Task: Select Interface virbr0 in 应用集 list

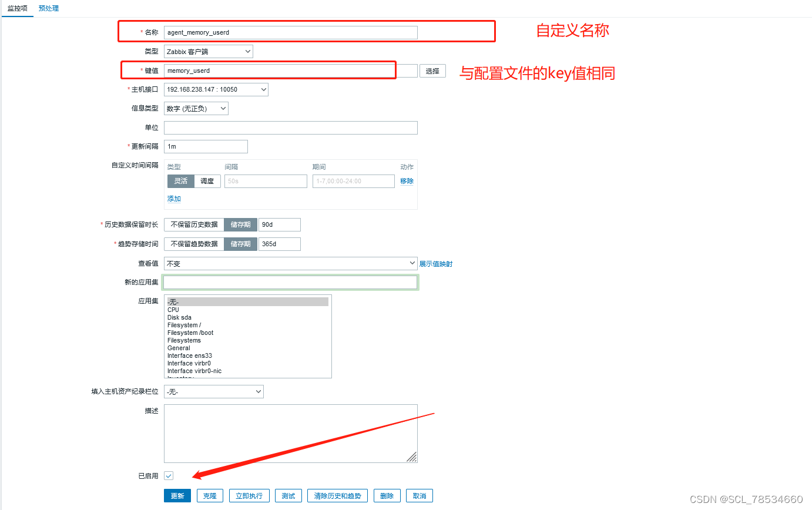Action: 247,363
